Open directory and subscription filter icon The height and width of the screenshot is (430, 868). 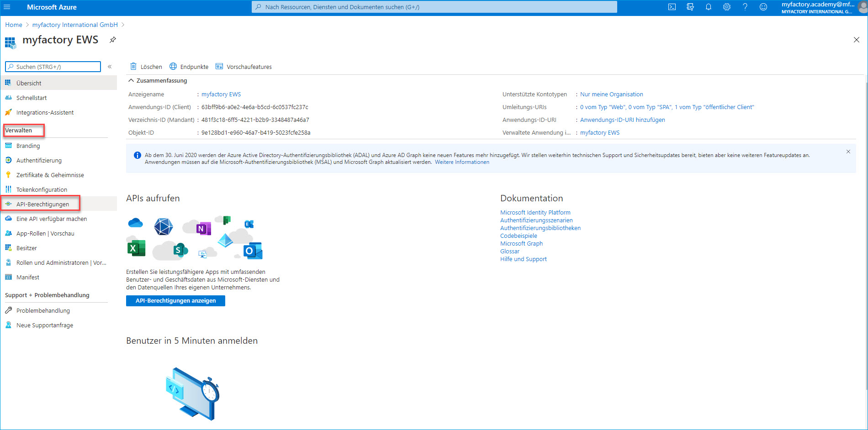tap(690, 7)
